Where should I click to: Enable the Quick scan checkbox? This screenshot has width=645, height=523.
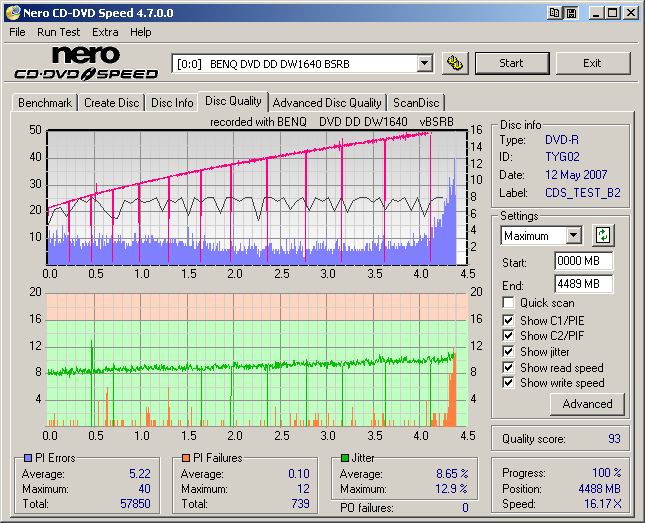[x=508, y=303]
